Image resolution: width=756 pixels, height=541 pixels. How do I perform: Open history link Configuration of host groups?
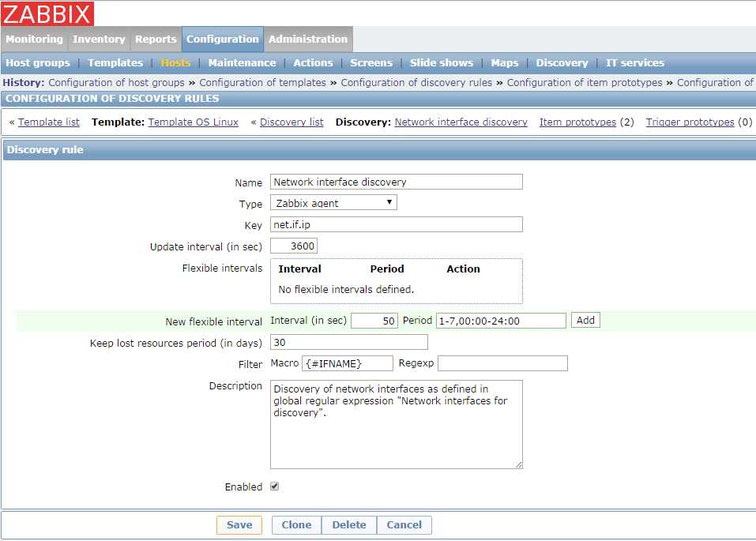tap(116, 82)
